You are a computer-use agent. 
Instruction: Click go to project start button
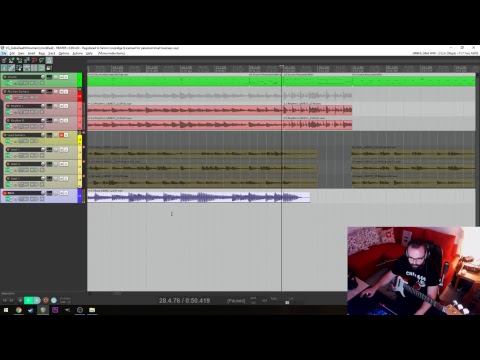tap(5, 300)
